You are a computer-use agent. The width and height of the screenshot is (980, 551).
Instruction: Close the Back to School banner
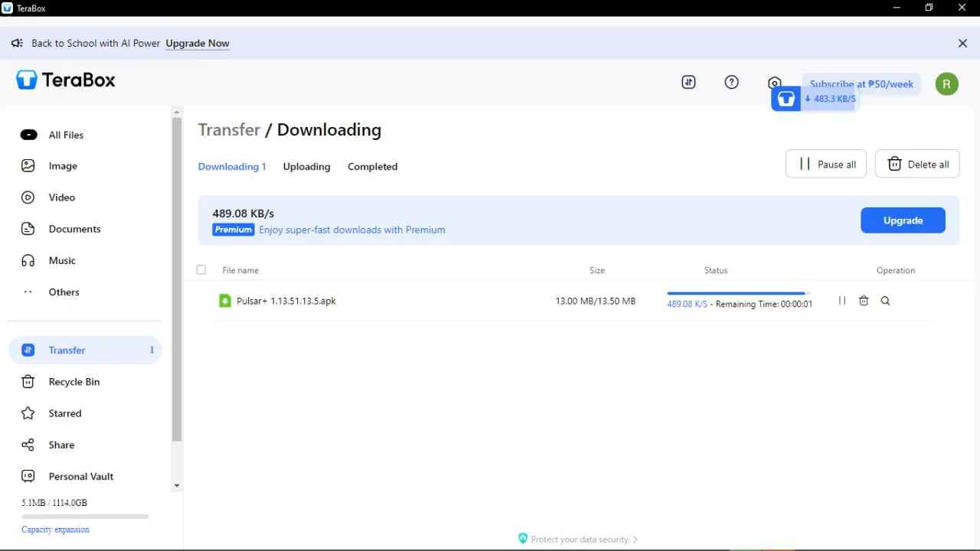963,44
